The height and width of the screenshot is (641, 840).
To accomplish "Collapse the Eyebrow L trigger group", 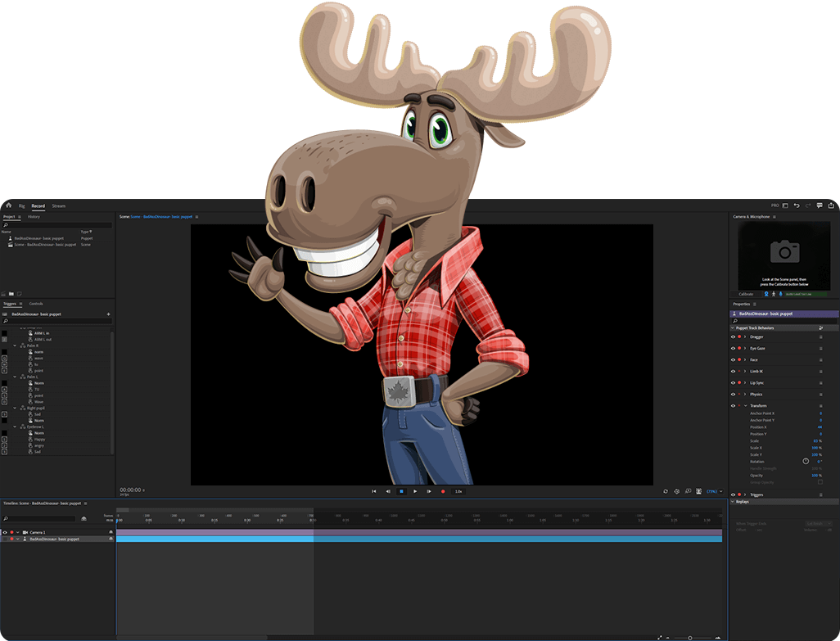I will (15, 427).
